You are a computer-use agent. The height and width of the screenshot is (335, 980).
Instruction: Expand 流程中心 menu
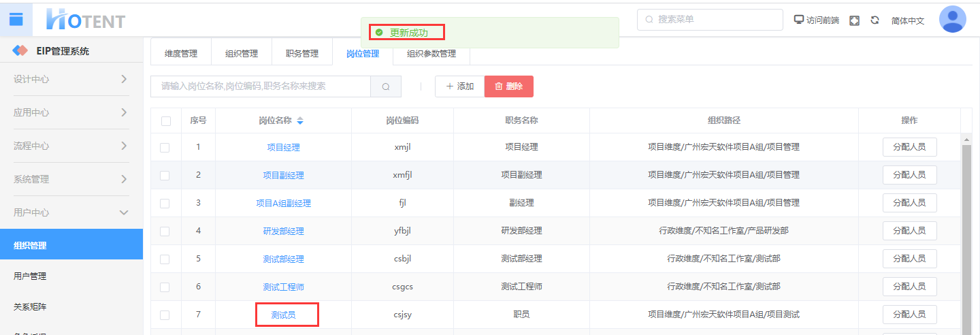71,146
